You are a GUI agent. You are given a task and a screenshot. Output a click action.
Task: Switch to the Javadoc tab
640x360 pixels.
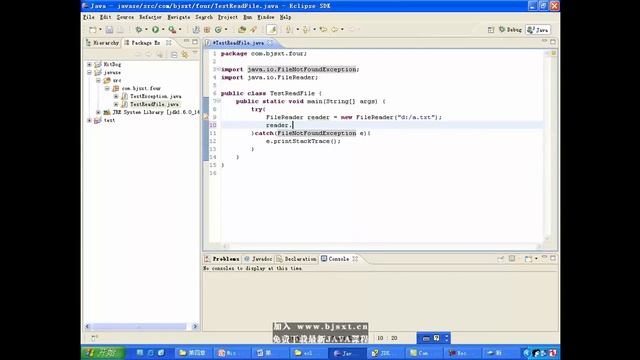tap(258, 259)
